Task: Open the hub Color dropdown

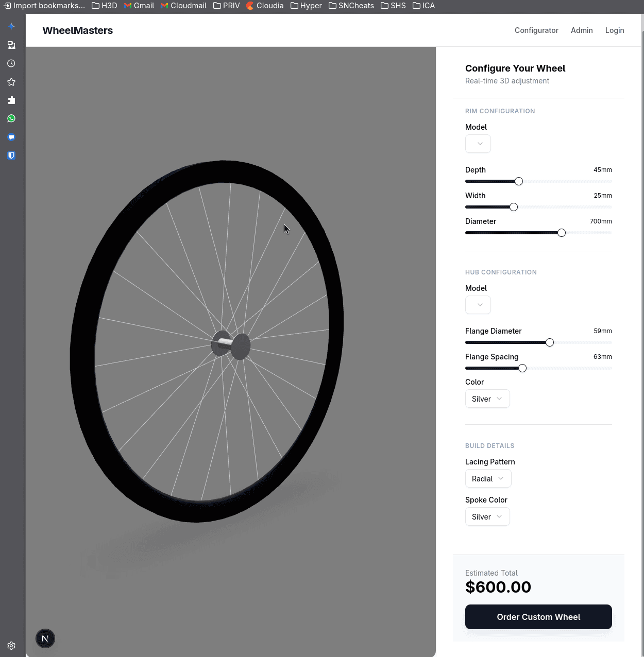Action: coord(487,399)
